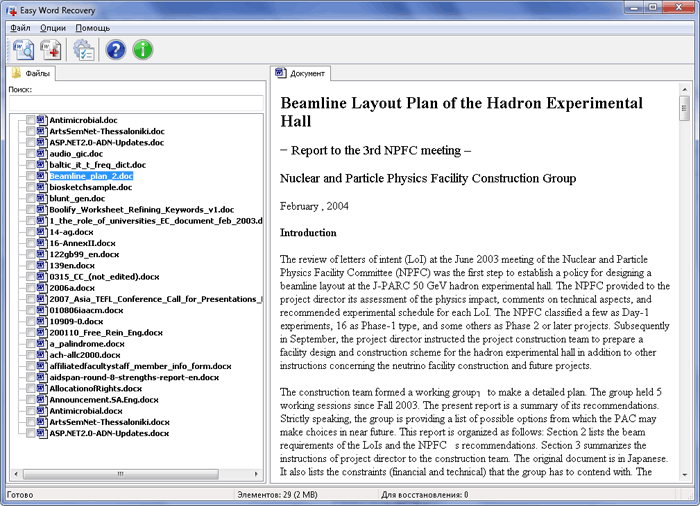The height and width of the screenshot is (506, 700).
Task: Click the file icon beside 139en.docx
Action: [x=42, y=265]
